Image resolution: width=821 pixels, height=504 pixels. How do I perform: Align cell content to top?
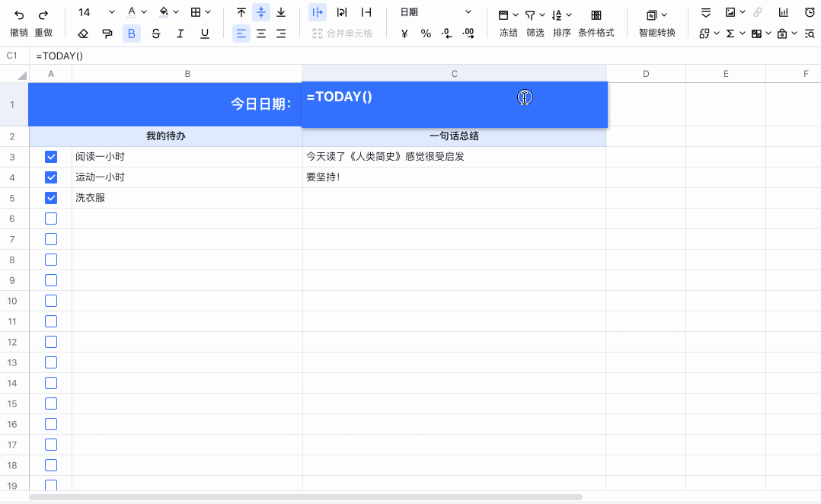[x=241, y=12]
